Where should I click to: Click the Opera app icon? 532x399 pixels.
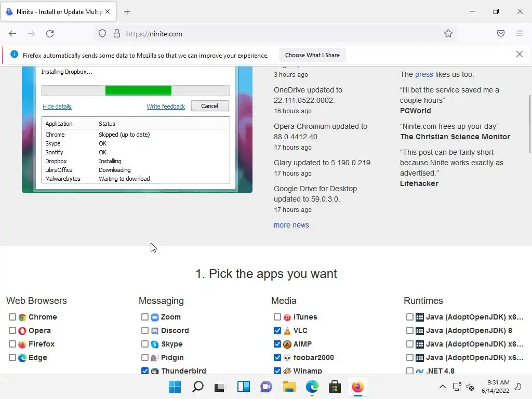(x=22, y=331)
